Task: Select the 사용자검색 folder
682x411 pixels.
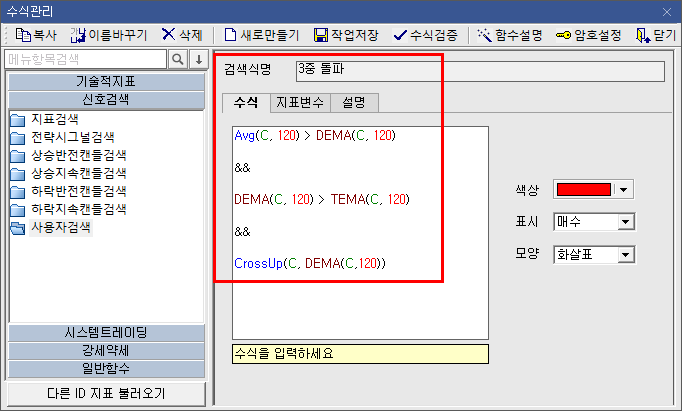Action: [51, 227]
